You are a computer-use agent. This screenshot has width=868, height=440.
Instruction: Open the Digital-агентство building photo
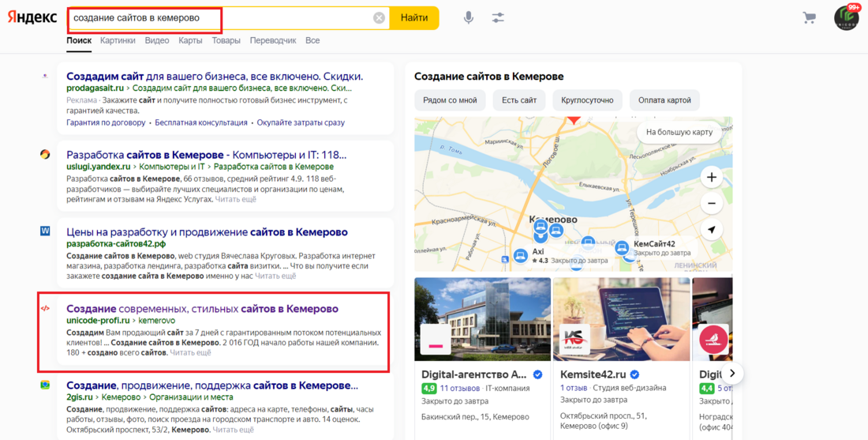point(482,318)
